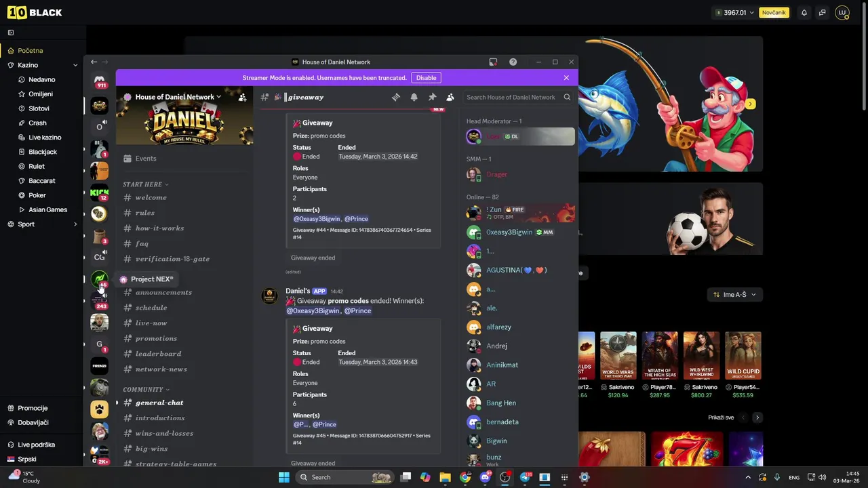This screenshot has height=488, width=868.
Task: Open Ime A-Š sort dropdown
Action: [x=735, y=294]
